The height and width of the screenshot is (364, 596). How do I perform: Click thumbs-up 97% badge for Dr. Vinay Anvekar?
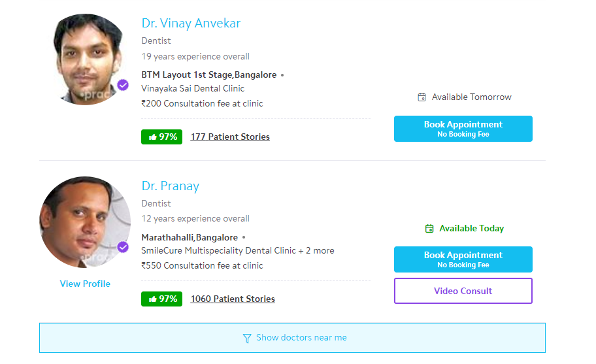click(161, 137)
